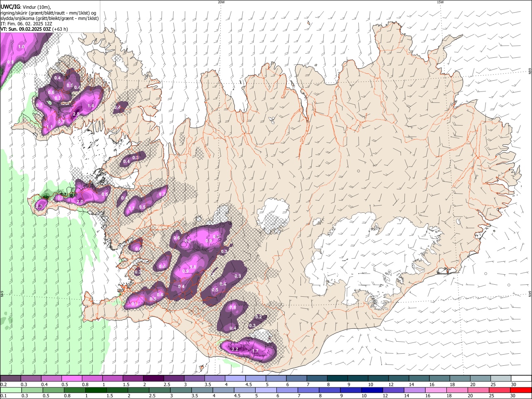Viewport: 532px width, 399px height.
Task: Pick the upper scale swatch starting at 1.5
Action: [x=133, y=379]
